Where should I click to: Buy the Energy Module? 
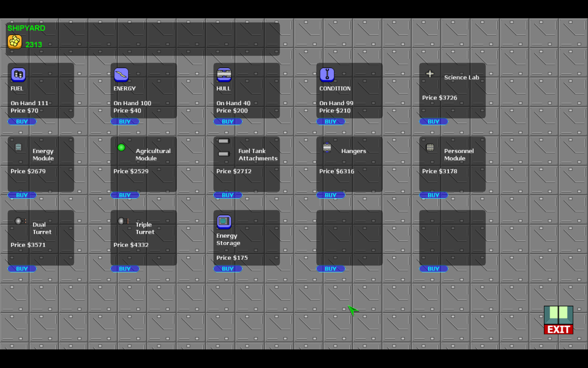coord(22,195)
